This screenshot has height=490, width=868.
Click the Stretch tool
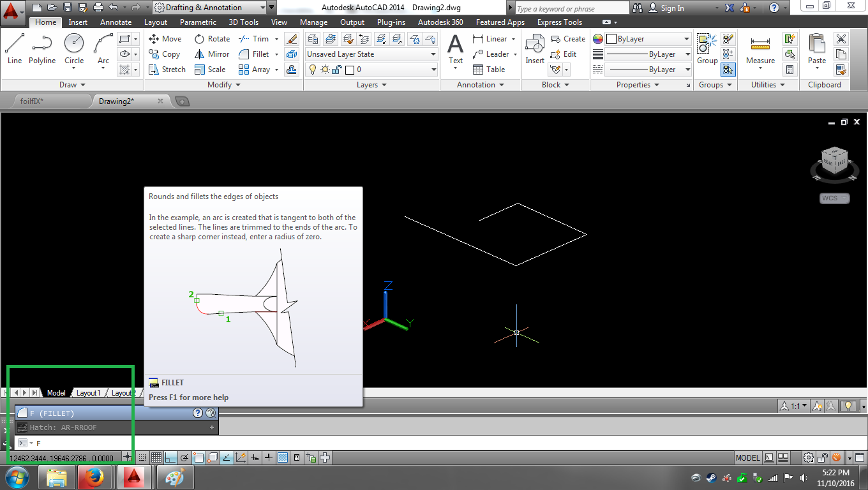(167, 70)
